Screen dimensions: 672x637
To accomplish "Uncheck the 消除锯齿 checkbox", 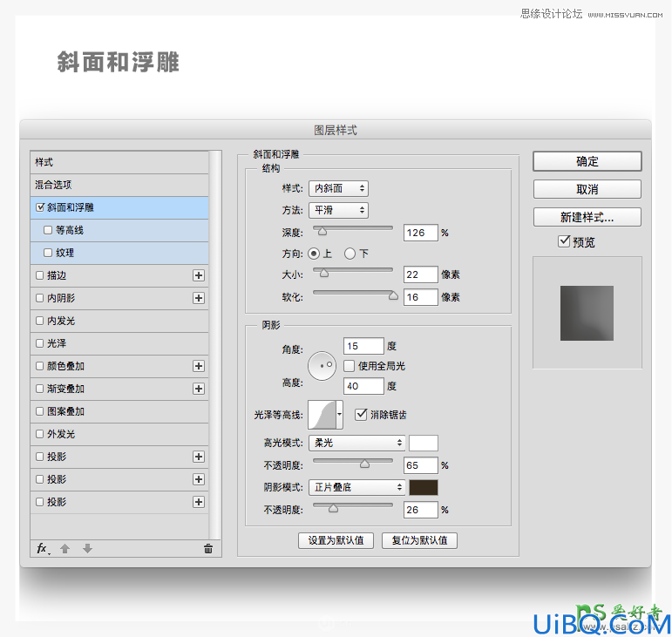I will (361, 415).
